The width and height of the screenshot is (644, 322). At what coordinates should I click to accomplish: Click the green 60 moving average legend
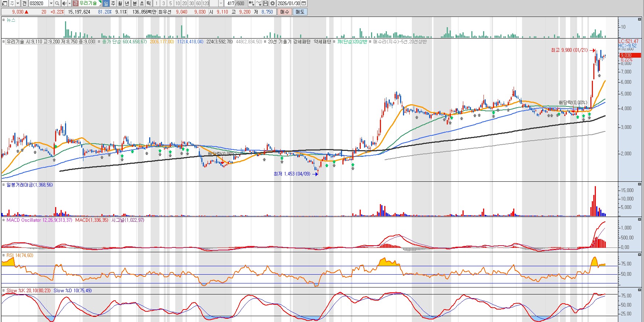click(x=134, y=42)
